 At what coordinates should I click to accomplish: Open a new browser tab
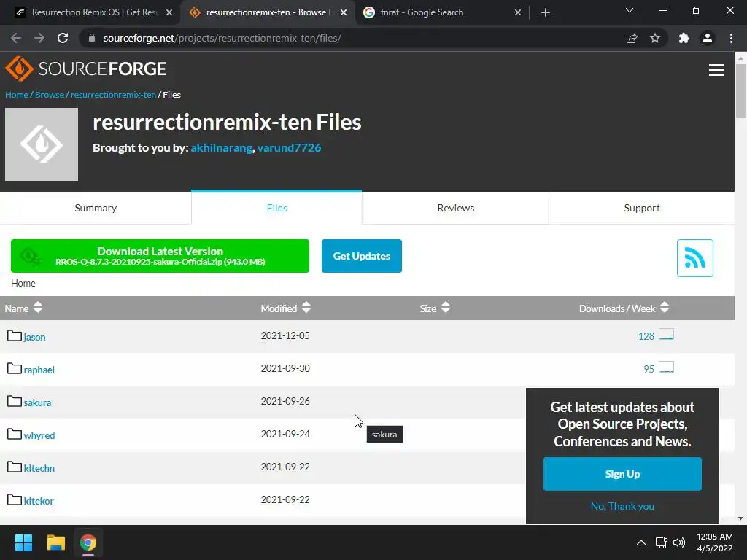coord(546,12)
